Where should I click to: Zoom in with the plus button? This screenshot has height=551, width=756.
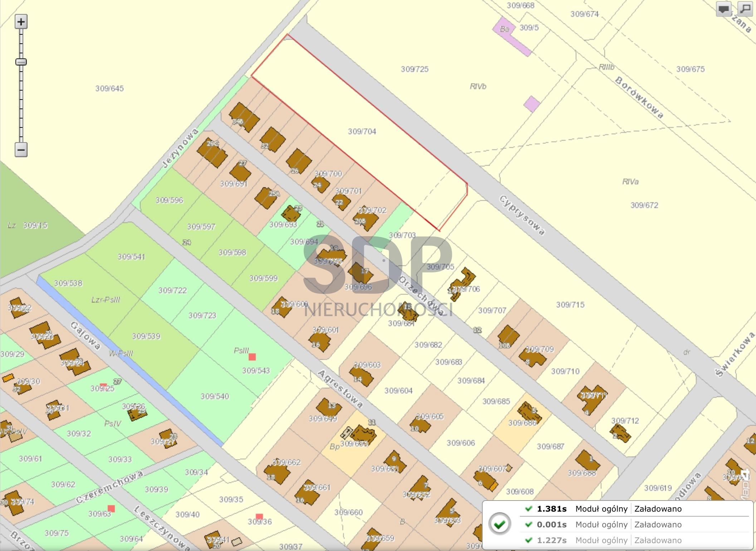pyautogui.click(x=21, y=22)
